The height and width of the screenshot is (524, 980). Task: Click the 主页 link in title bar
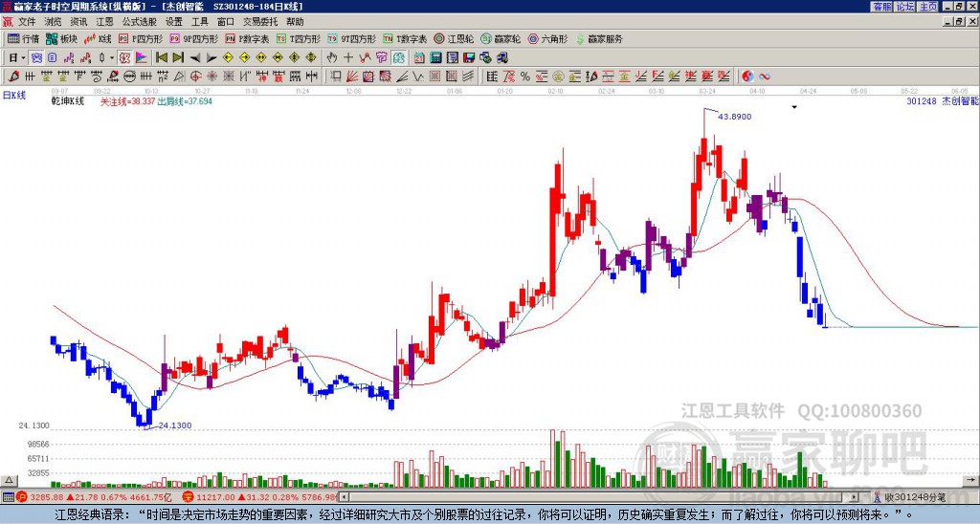tap(928, 7)
